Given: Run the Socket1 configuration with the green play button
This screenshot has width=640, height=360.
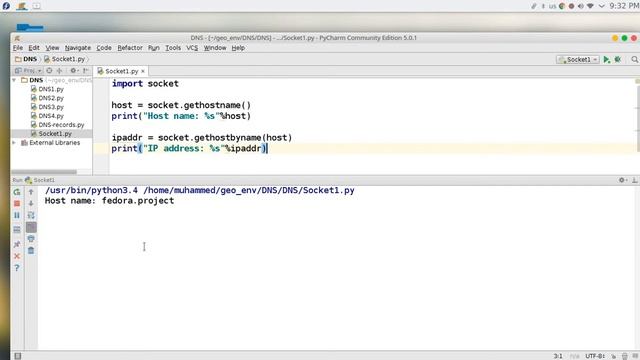Looking at the screenshot, I should pos(607,60).
